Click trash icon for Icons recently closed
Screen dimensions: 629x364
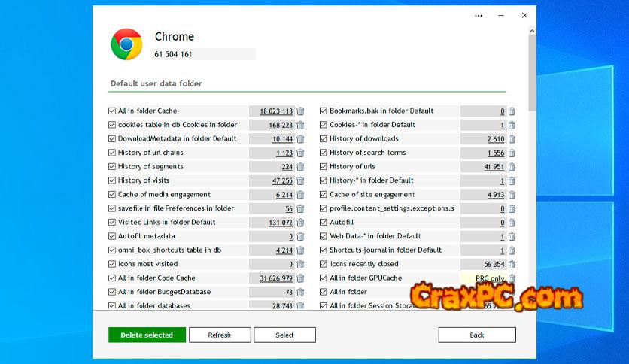512,264
